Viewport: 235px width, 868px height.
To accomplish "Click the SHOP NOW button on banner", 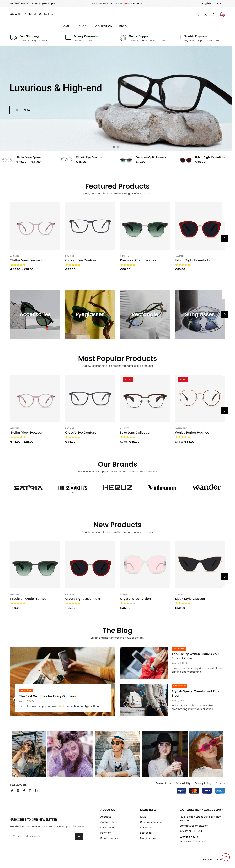I will pyautogui.click(x=23, y=110).
